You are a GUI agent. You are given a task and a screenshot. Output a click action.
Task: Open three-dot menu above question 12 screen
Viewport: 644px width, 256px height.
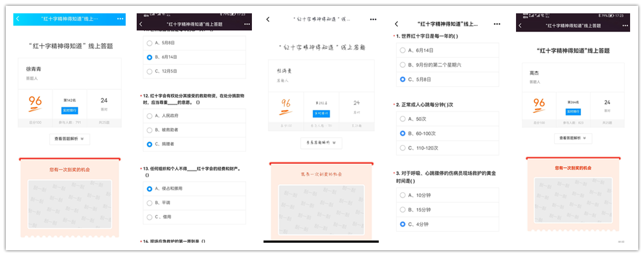pos(243,25)
